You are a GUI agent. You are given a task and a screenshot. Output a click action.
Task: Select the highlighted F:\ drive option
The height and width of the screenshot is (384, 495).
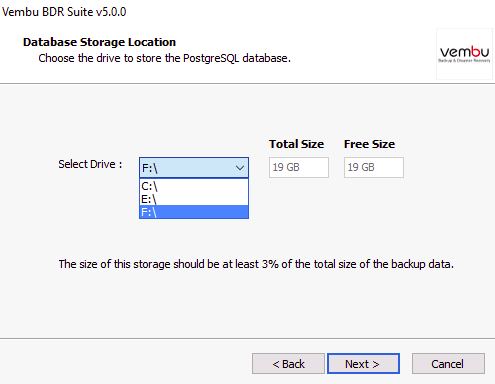(x=194, y=212)
